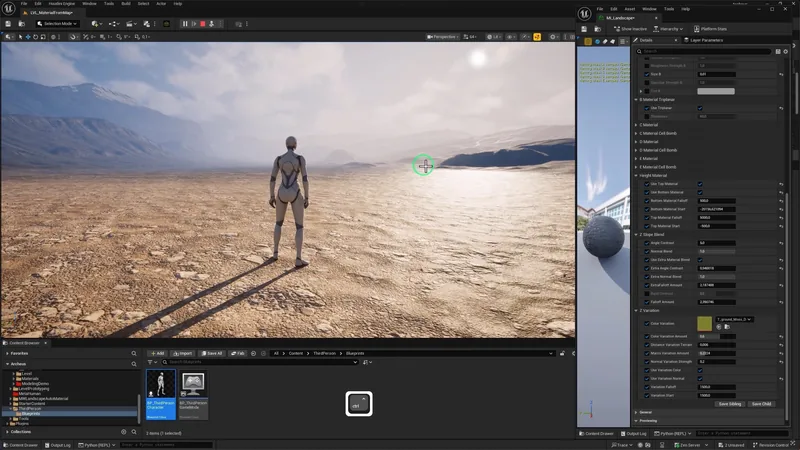800x450 pixels.
Task: Reset Bottom Material Falloff to default
Action: pyautogui.click(x=781, y=201)
